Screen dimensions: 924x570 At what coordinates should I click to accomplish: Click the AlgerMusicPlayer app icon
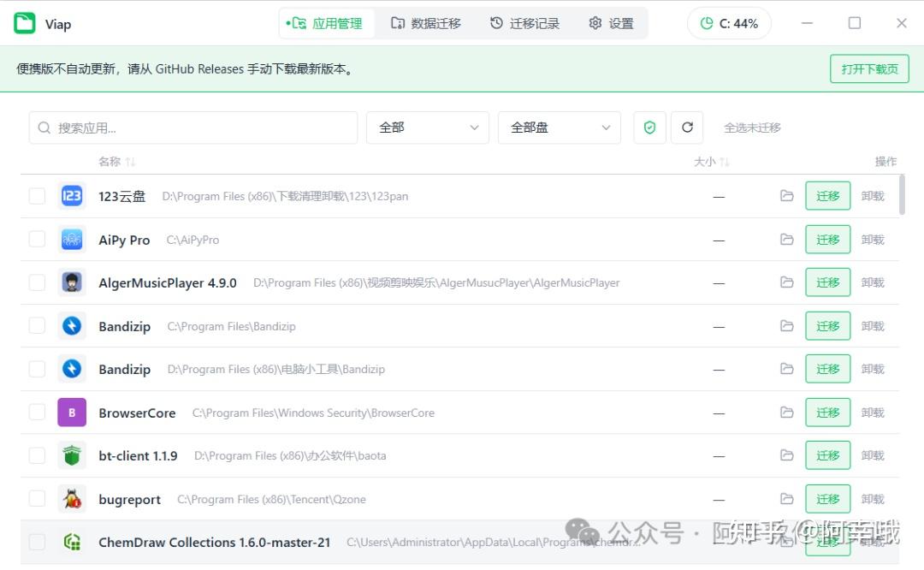pos(72,282)
